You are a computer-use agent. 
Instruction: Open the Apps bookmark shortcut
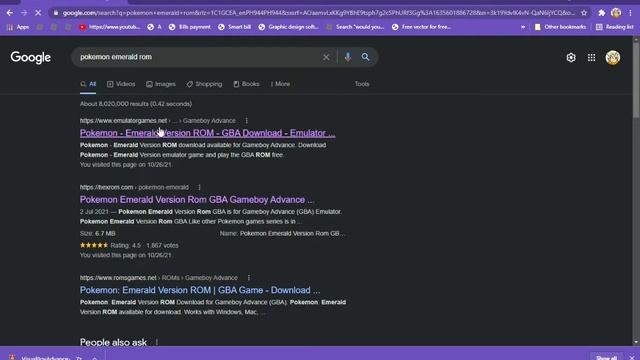(18, 27)
